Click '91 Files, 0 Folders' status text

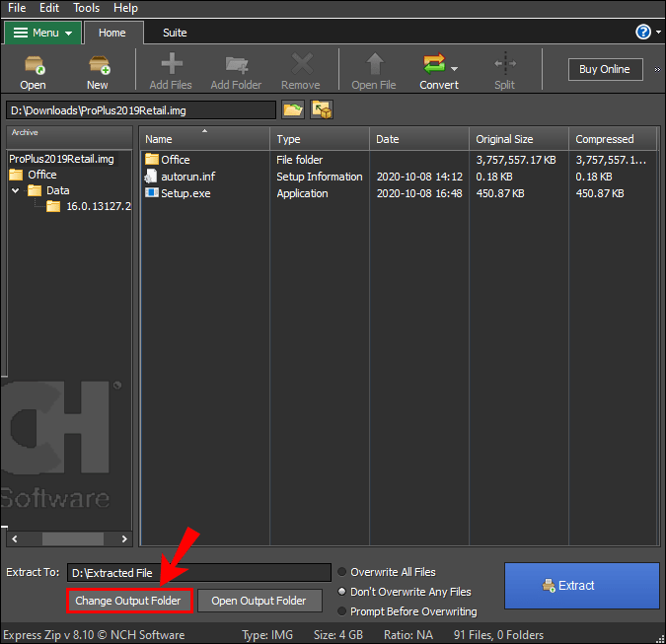click(x=498, y=635)
